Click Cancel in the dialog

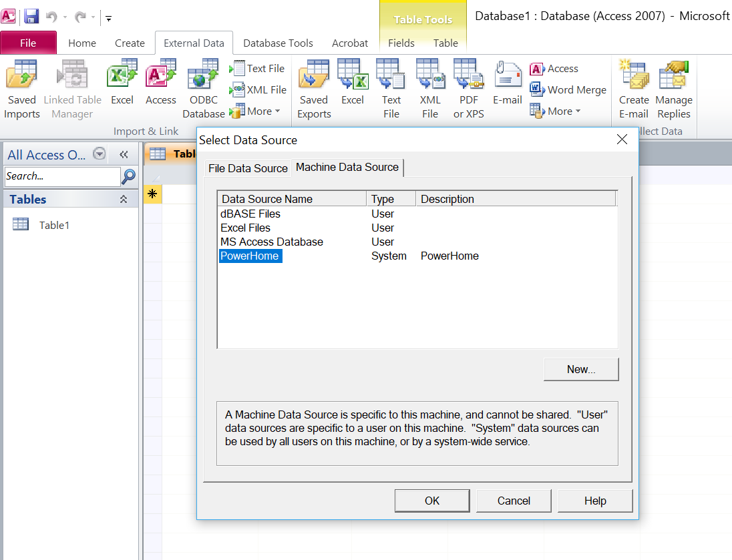click(x=514, y=501)
